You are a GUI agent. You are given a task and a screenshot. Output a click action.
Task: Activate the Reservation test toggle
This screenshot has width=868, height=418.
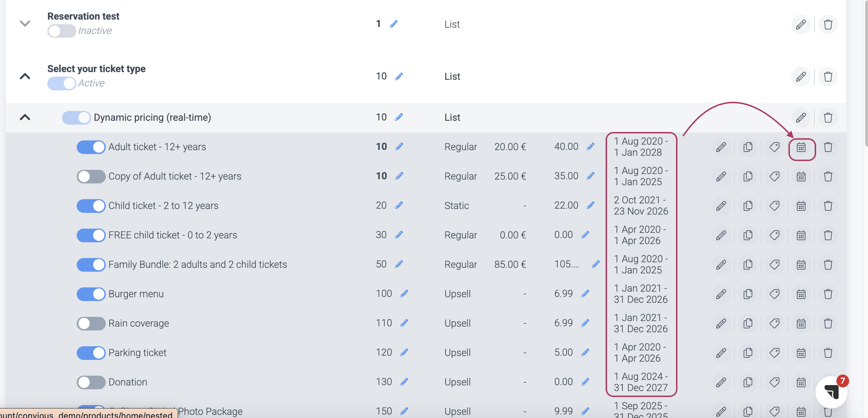click(62, 31)
